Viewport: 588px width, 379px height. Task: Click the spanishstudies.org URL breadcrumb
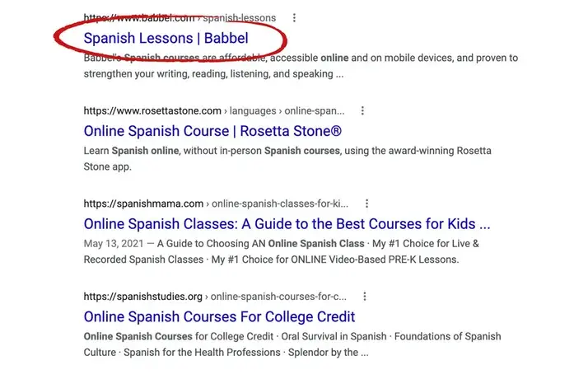click(142, 297)
